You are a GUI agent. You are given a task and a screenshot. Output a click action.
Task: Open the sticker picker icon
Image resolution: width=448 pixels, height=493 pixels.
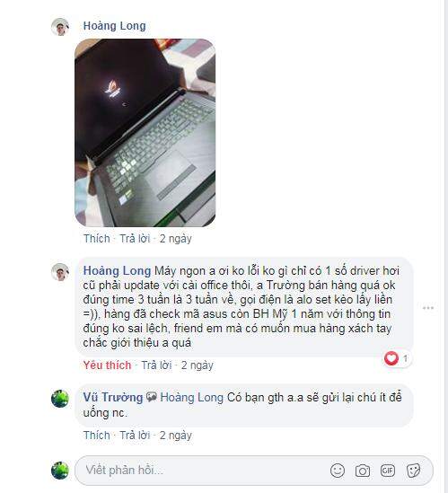413,471
